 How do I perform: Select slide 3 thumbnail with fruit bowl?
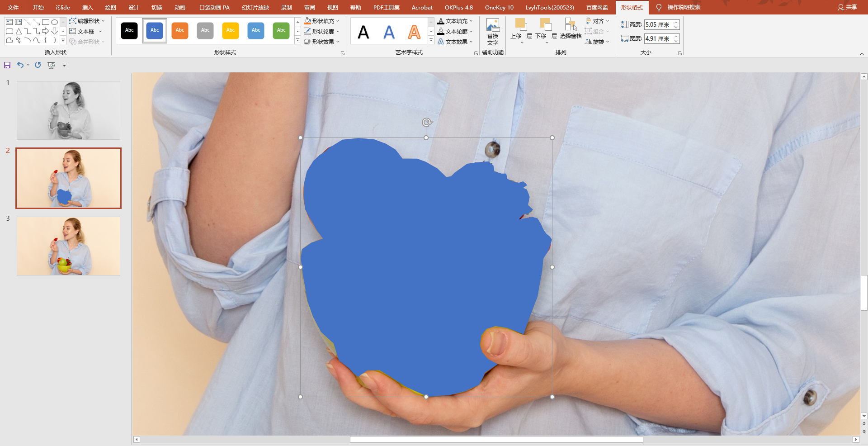69,246
